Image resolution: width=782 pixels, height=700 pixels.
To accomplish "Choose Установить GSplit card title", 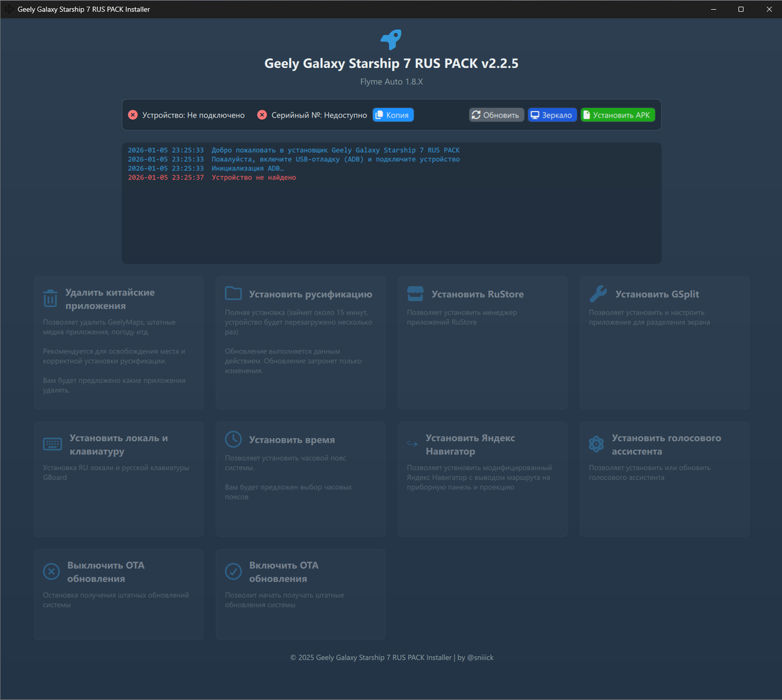I will coord(657,294).
